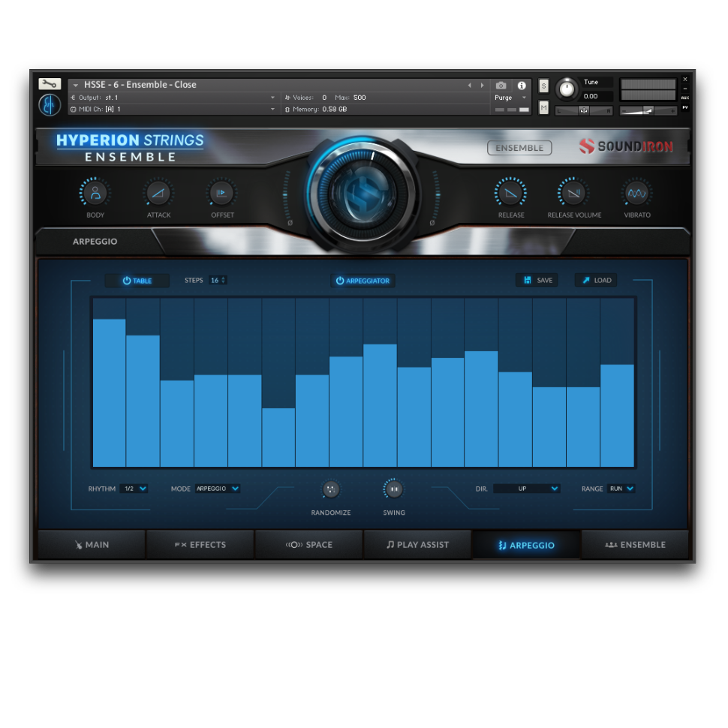The image size is (728, 728).
Task: Switch to the Play Assist tab
Action: [417, 545]
